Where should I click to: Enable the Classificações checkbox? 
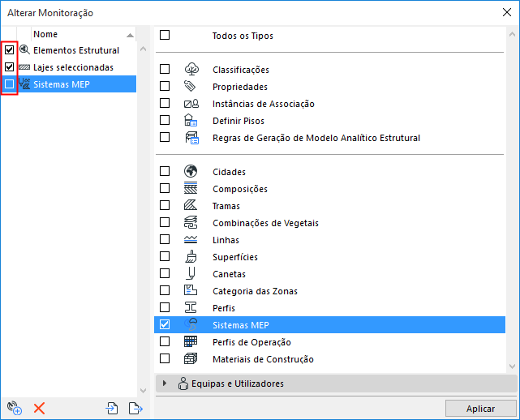(x=165, y=69)
